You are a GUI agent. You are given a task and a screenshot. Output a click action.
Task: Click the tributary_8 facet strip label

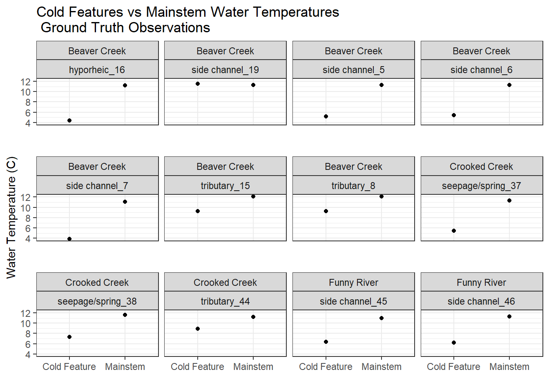tap(353, 186)
